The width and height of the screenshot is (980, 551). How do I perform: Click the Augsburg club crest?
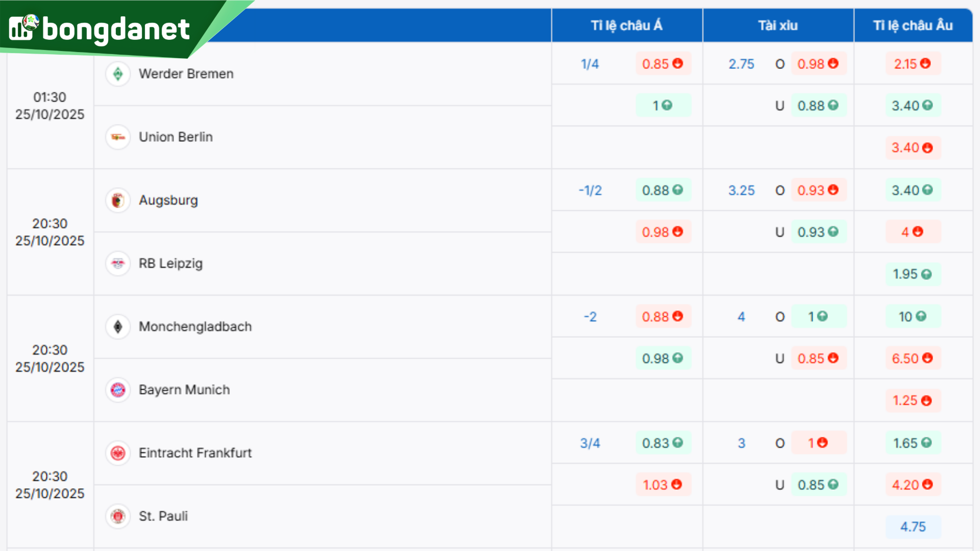(x=118, y=201)
